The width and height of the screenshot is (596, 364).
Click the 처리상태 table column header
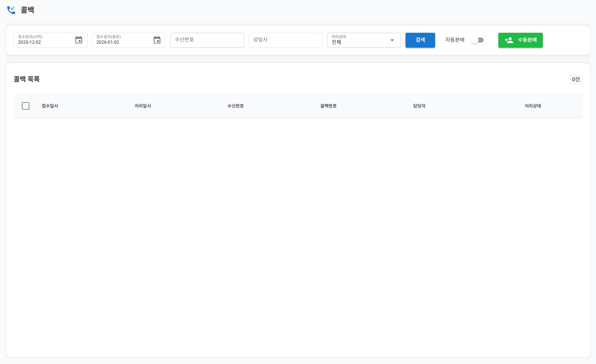pyautogui.click(x=533, y=106)
